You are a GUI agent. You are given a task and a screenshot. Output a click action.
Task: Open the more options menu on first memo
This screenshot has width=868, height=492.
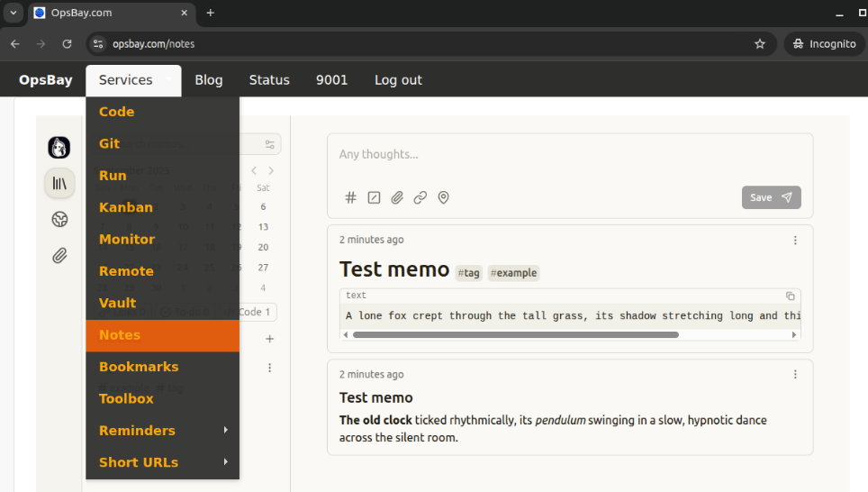(x=795, y=241)
